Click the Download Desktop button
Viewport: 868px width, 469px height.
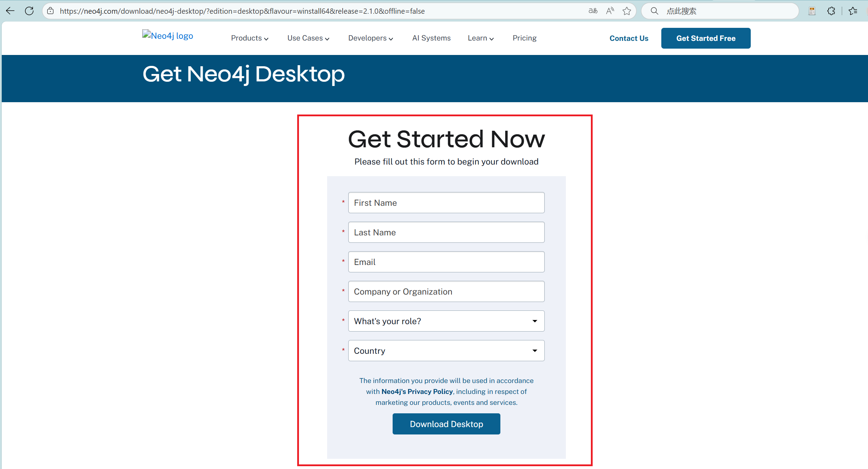[x=446, y=424]
